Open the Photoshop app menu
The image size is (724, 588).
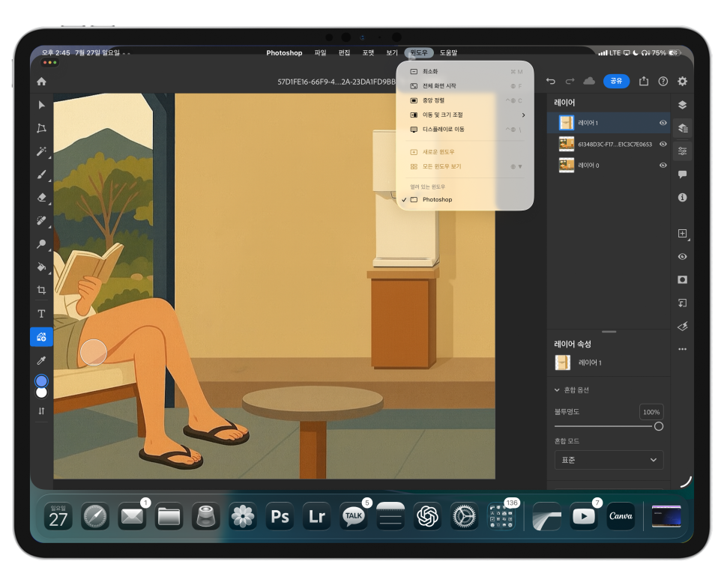pos(284,52)
